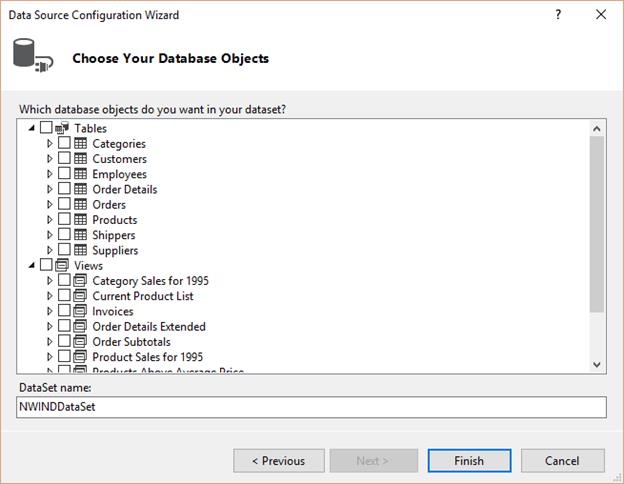
Task: Check the Views root checkbox
Action: (46, 265)
